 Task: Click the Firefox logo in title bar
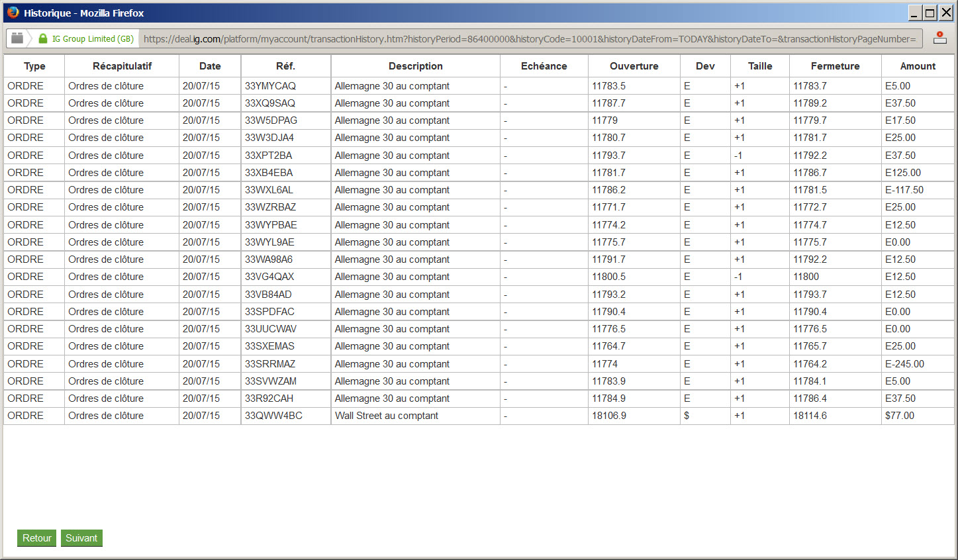point(13,13)
